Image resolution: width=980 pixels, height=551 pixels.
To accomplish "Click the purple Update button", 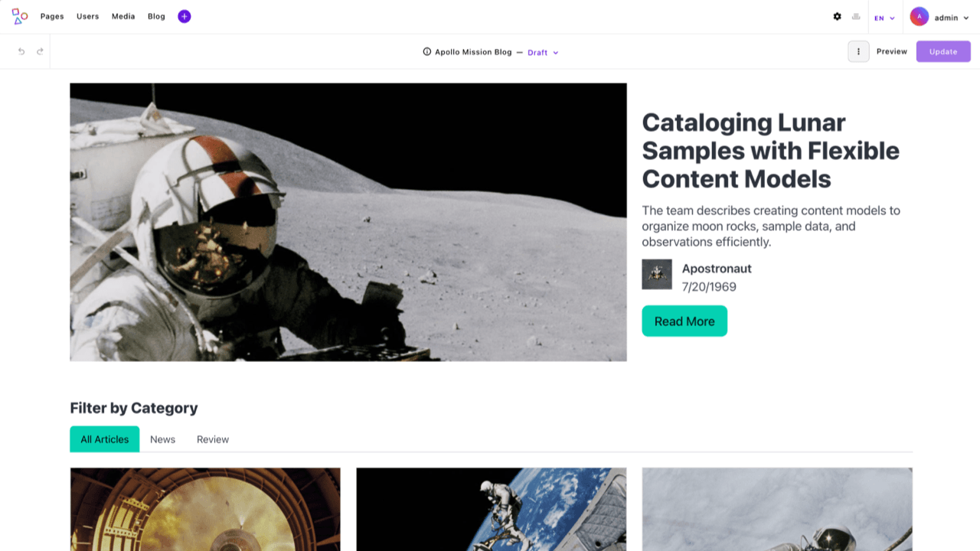I will tap(943, 51).
